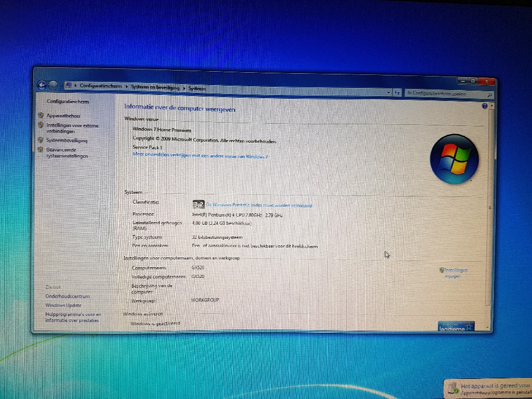The width and height of the screenshot is (532, 399).
Task: Open the recent pages dropdown next to Forward
Action: [61, 86]
